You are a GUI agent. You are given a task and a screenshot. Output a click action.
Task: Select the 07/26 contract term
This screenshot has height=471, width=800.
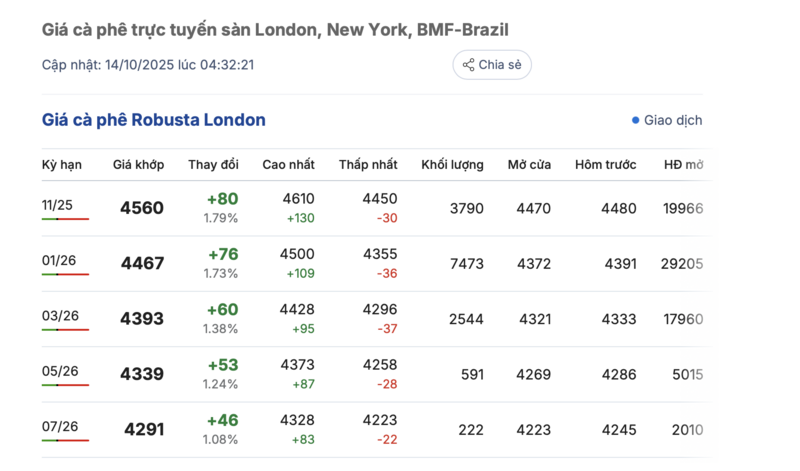coord(60,426)
